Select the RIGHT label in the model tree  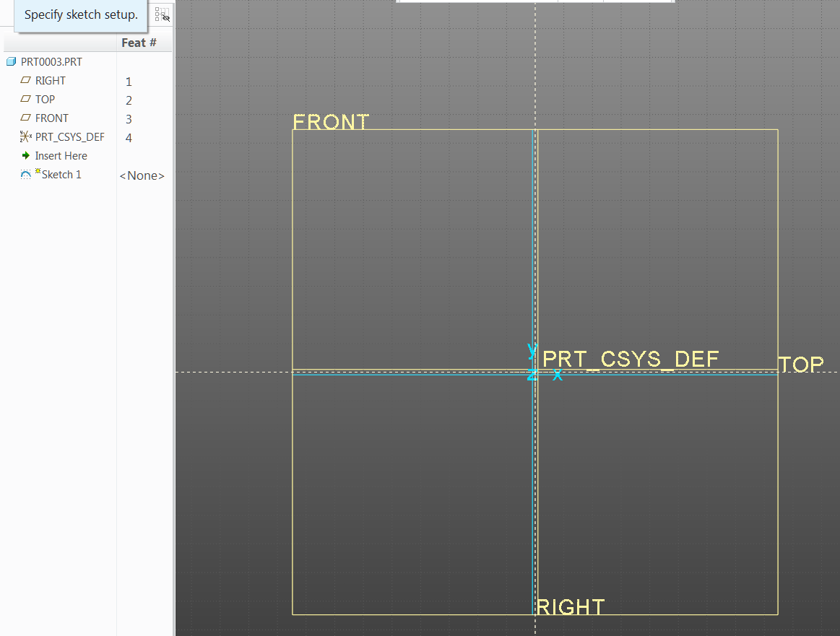pyautogui.click(x=51, y=80)
